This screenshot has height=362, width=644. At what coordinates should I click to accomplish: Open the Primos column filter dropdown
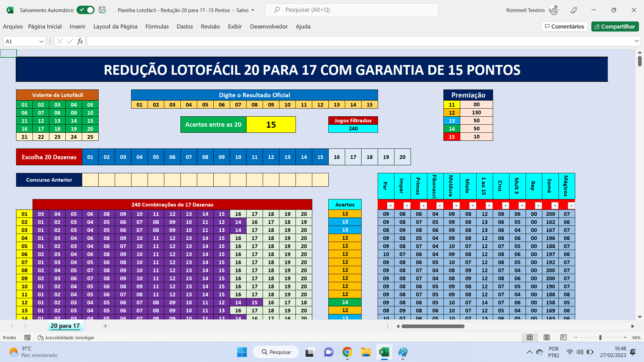pos(423,205)
